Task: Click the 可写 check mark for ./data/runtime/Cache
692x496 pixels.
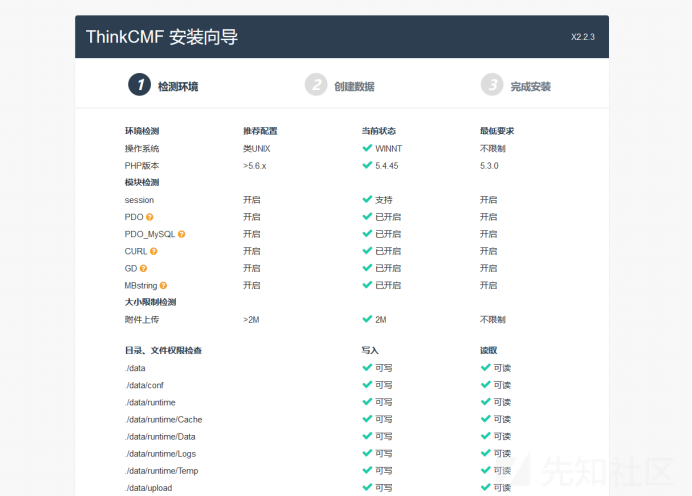Action: click(367, 419)
